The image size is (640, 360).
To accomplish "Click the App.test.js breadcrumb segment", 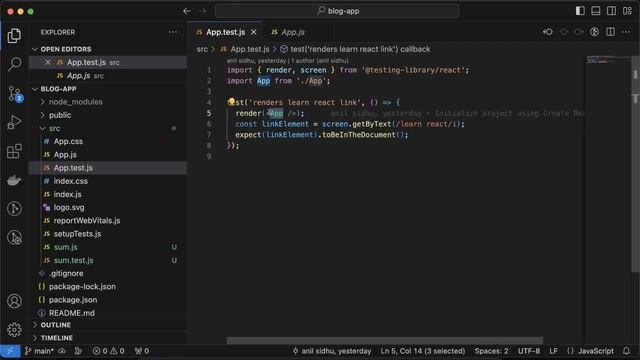I will click(x=245, y=49).
